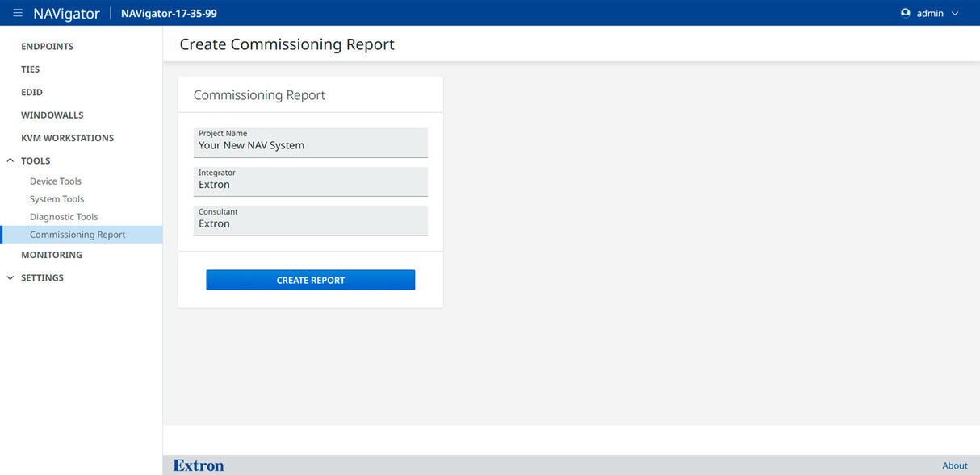Collapse the TOOLS section chevron
This screenshot has height=475, width=980.
10,161
